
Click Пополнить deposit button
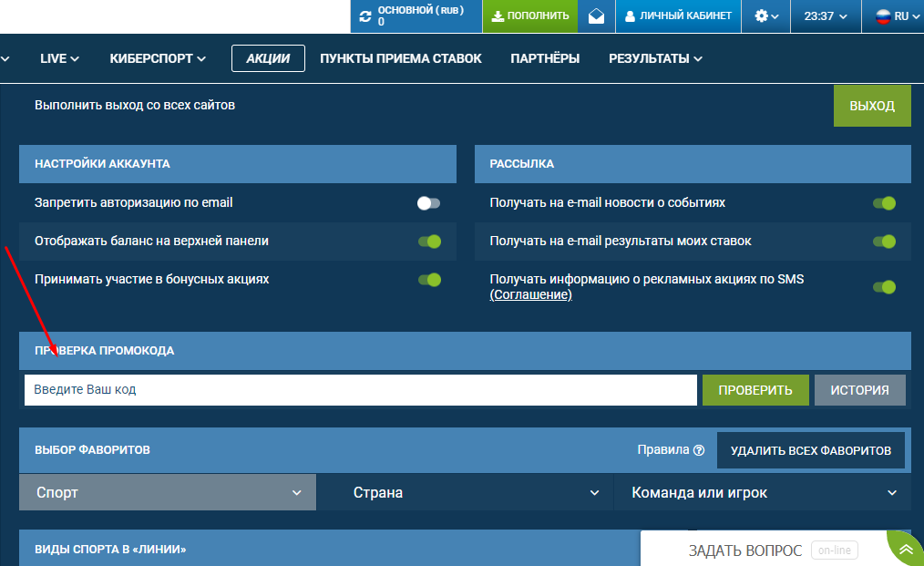click(529, 16)
